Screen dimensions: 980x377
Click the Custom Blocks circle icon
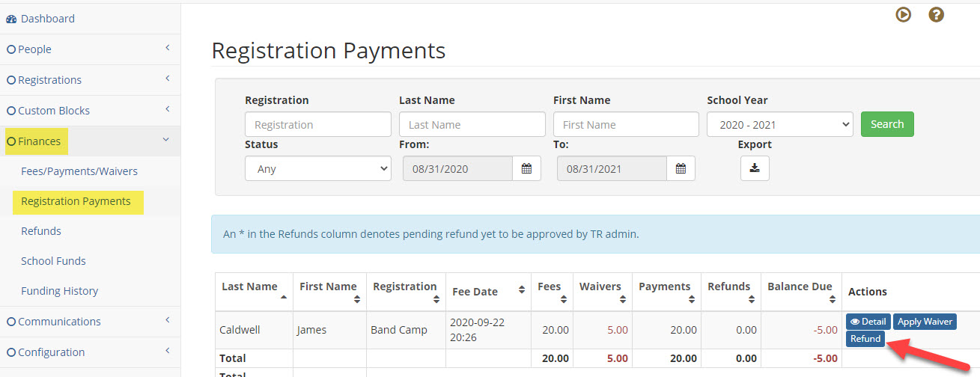[x=11, y=111]
